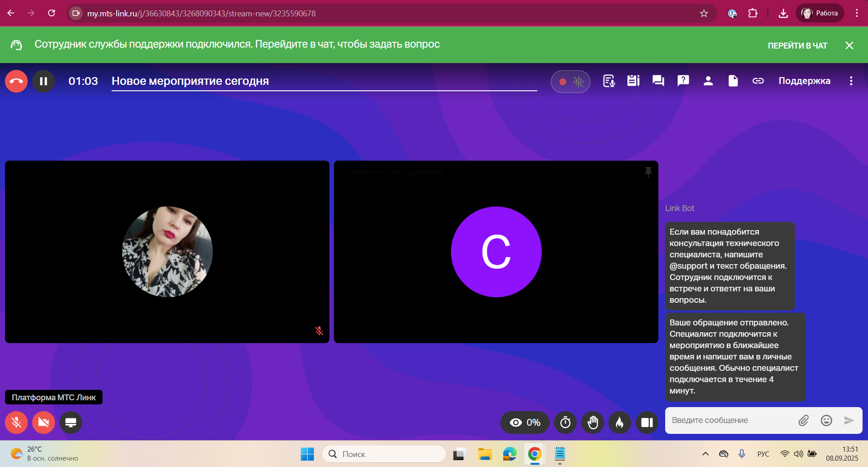The image size is (868, 467).
Task: Switch to the Поддержка tab
Action: 804,81
